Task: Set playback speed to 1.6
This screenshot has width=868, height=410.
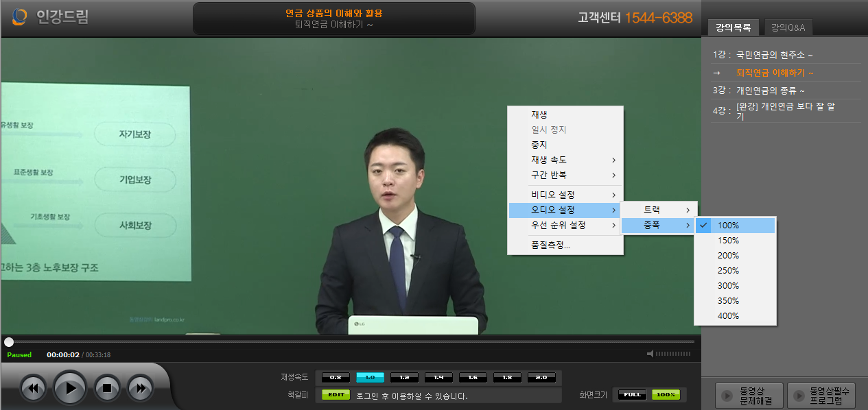Action: (473, 377)
